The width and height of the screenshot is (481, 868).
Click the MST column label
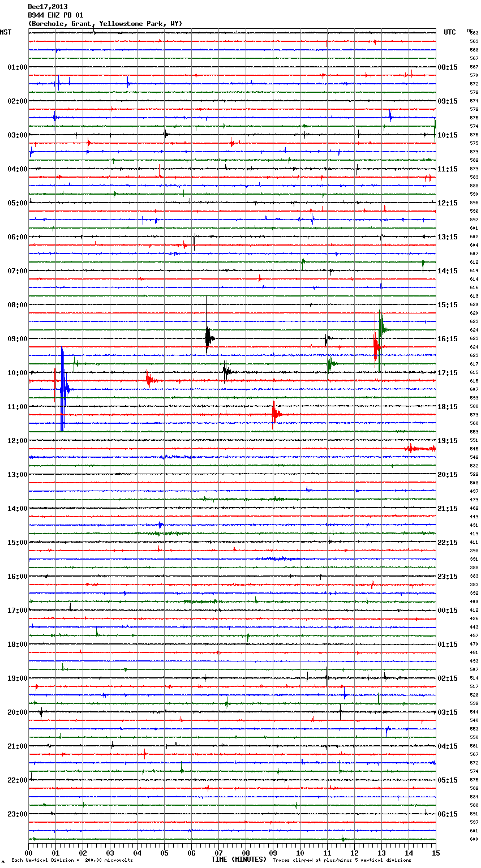(x=6, y=32)
